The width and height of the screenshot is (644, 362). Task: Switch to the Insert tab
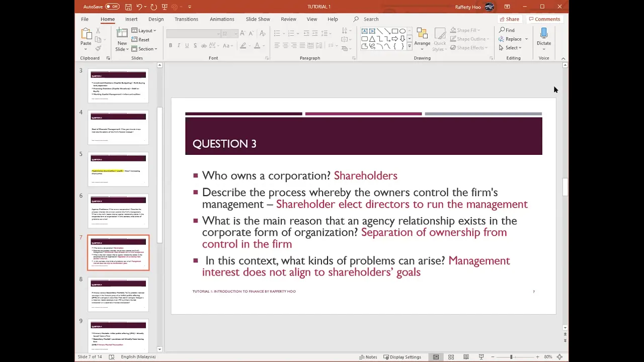tap(131, 19)
